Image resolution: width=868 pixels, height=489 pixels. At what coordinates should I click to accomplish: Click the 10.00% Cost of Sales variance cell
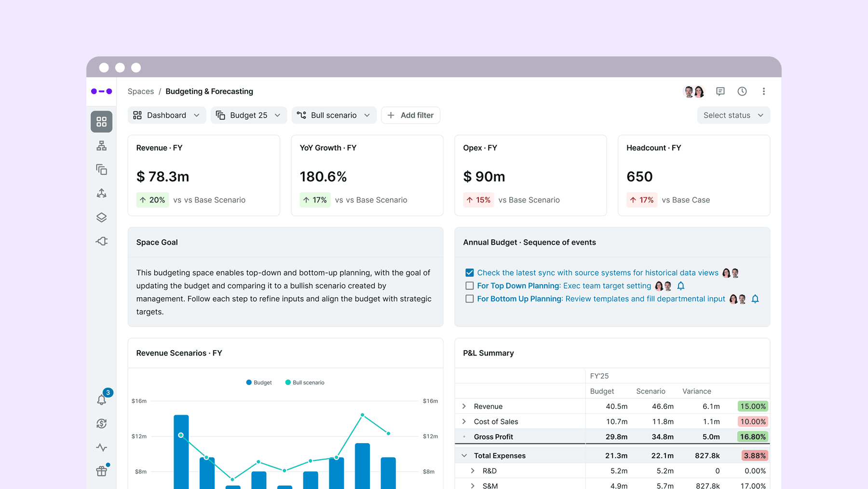[753, 421]
